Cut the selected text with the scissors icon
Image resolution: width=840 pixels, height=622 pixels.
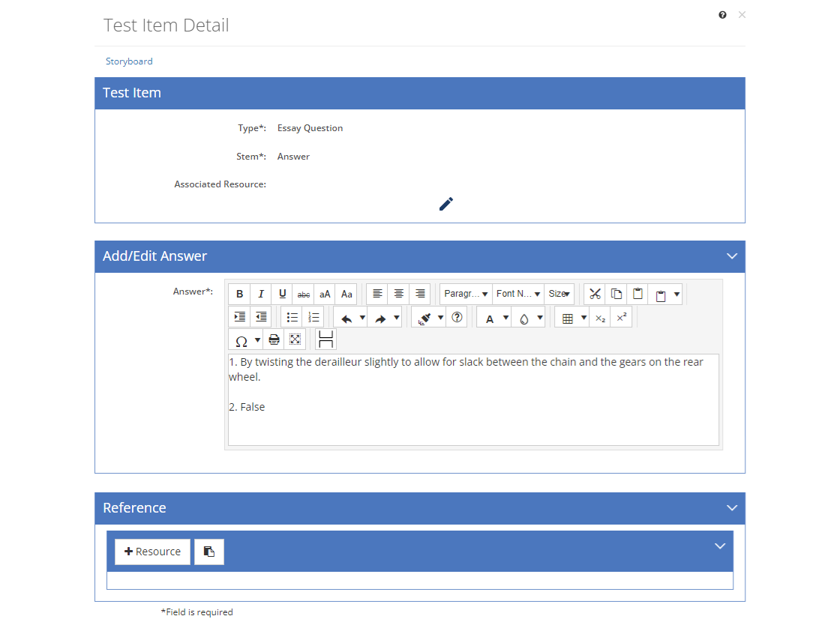click(595, 294)
